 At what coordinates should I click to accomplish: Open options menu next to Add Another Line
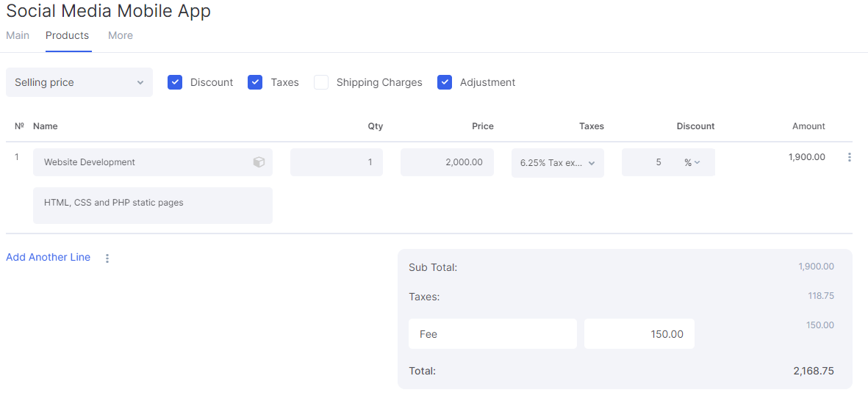pyautogui.click(x=107, y=258)
